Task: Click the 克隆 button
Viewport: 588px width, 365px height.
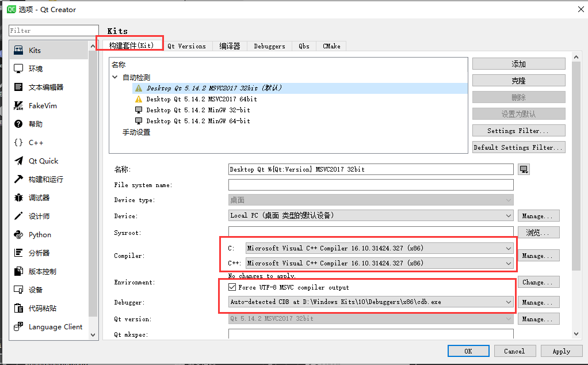Action: click(x=518, y=81)
